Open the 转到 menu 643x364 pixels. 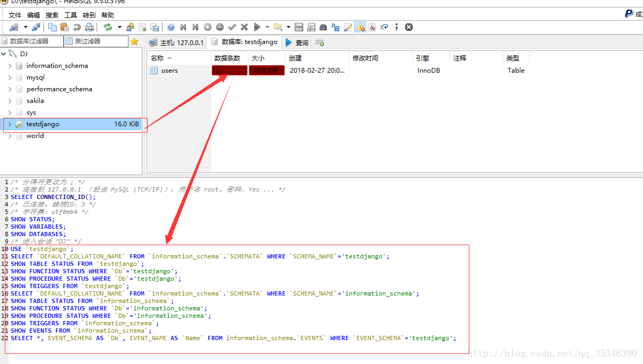pos(89,15)
